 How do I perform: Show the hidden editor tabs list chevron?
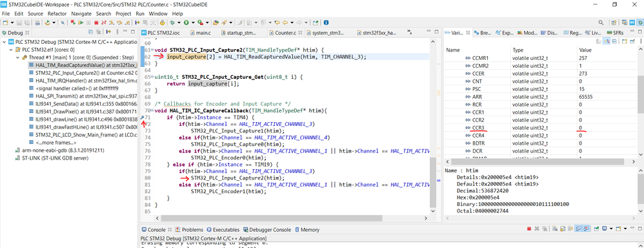tap(409, 32)
